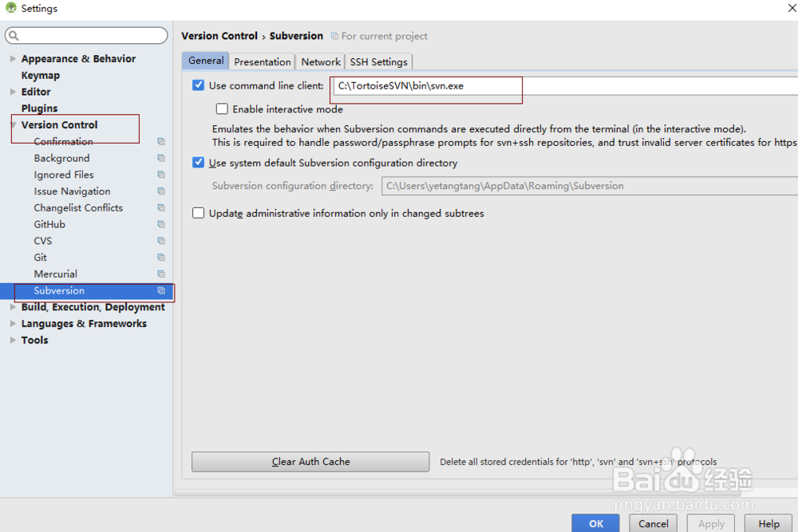The width and height of the screenshot is (798, 532).
Task: Click the project-level icon beside Background
Action: 161,158
